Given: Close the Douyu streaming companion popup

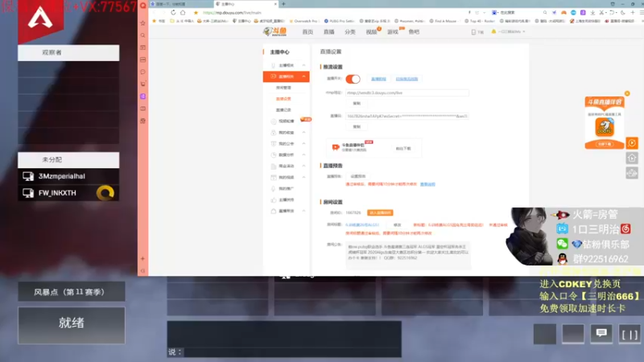Looking at the screenshot, I should coord(627,93).
